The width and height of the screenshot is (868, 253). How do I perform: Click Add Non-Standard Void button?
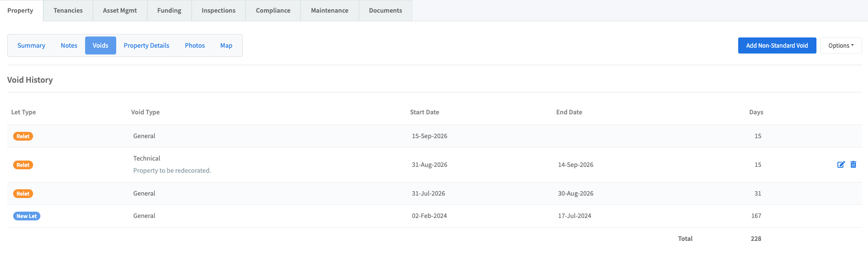pos(777,45)
